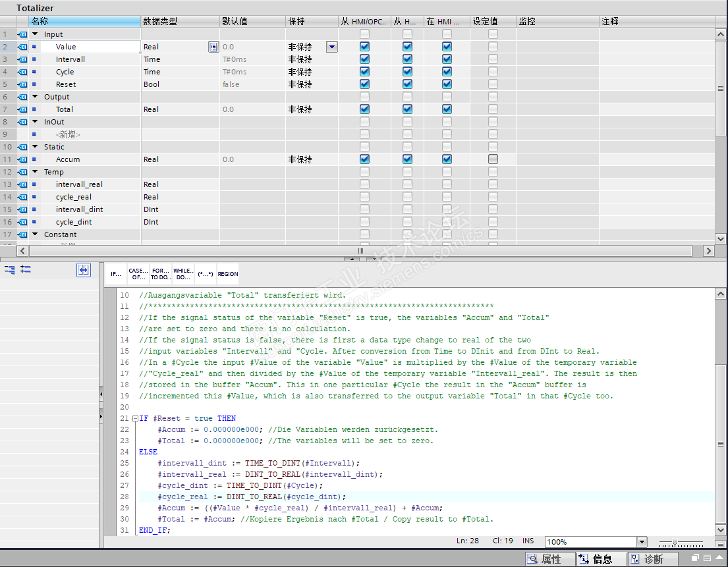
Task: Click the fit-width arrows icon in left pane
Action: [x=84, y=269]
